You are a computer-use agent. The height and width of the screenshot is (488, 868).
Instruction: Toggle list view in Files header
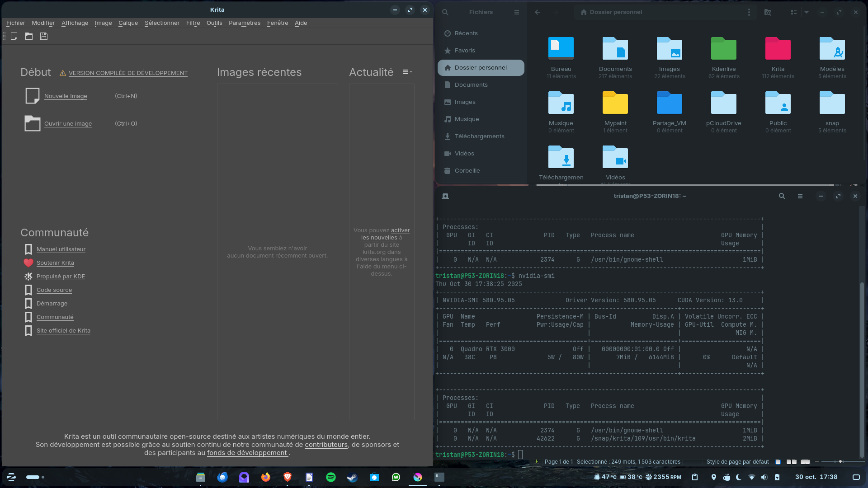[x=793, y=12]
